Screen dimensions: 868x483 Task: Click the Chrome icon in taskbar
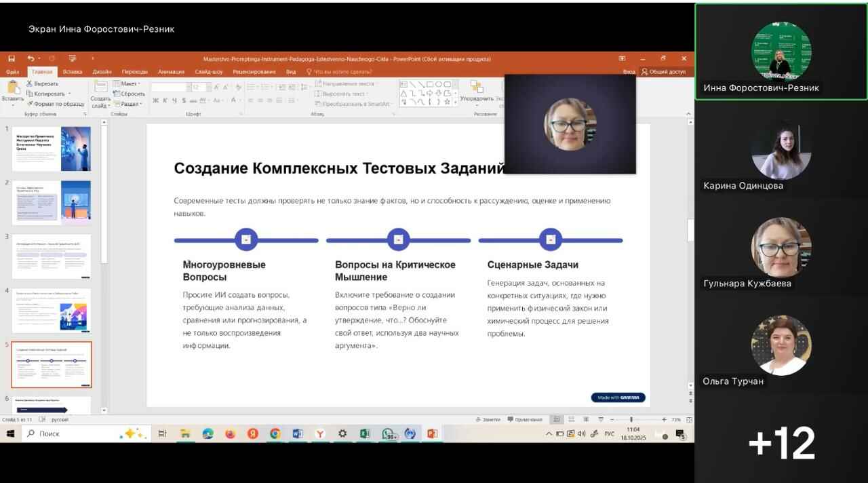[275, 433]
